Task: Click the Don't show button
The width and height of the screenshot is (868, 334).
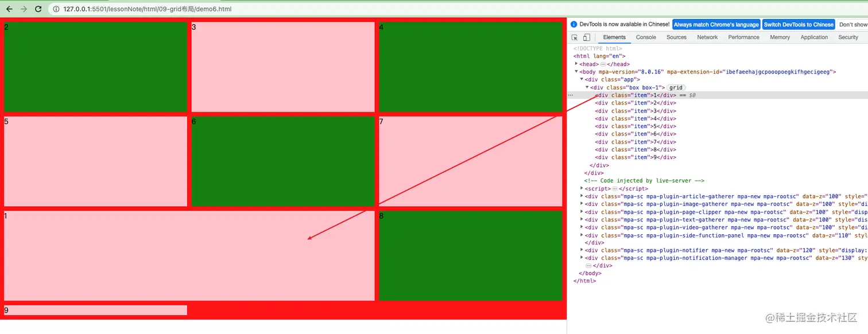Action: pos(853,25)
